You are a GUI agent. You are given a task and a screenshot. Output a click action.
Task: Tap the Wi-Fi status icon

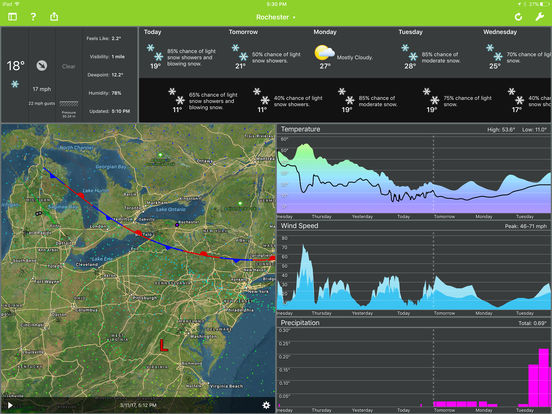pyautogui.click(x=18, y=4)
